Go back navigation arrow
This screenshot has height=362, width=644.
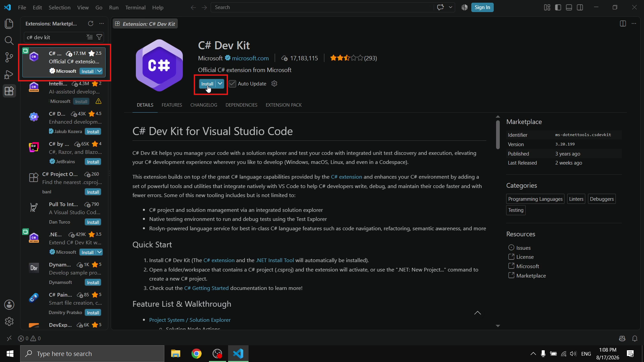193,7
